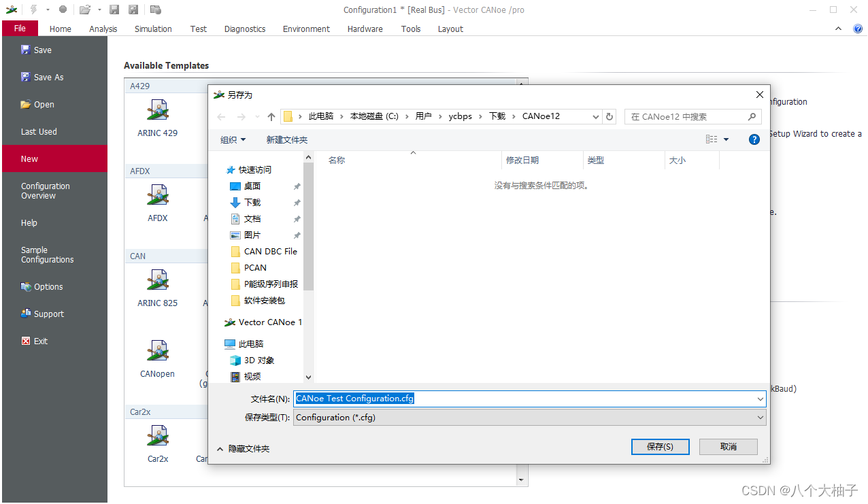Collapse folders with 隐藏文件夹
This screenshot has width=868, height=504.
pyautogui.click(x=243, y=449)
